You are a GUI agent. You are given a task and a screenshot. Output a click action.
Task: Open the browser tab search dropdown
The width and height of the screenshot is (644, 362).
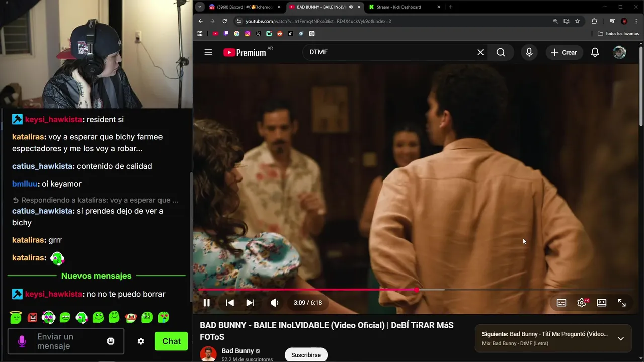coord(200,7)
